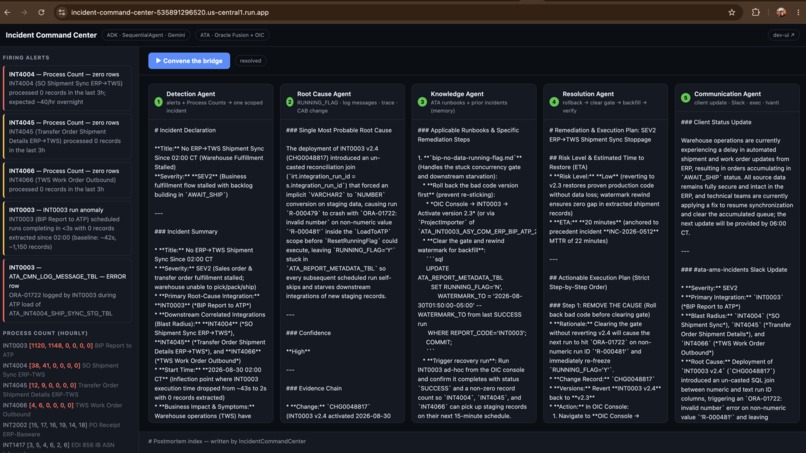Click the #ata-ams-incidents Slack Update heading
806x453 pixels.
pos(734,270)
